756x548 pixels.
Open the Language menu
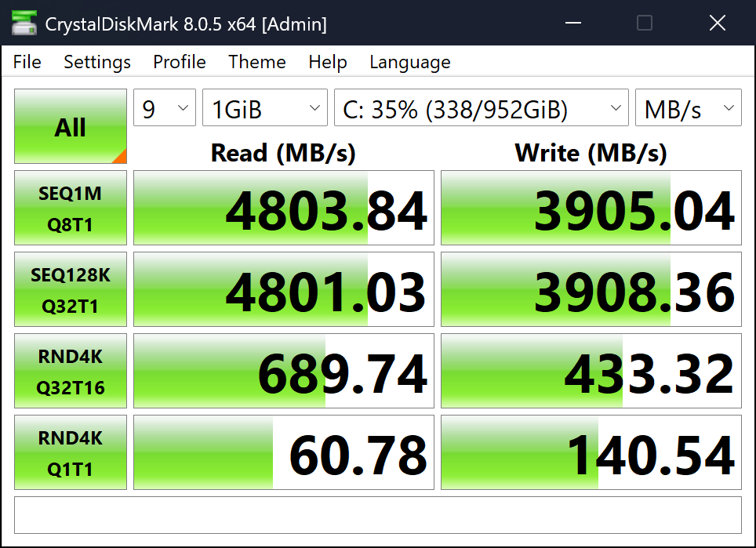click(x=410, y=62)
